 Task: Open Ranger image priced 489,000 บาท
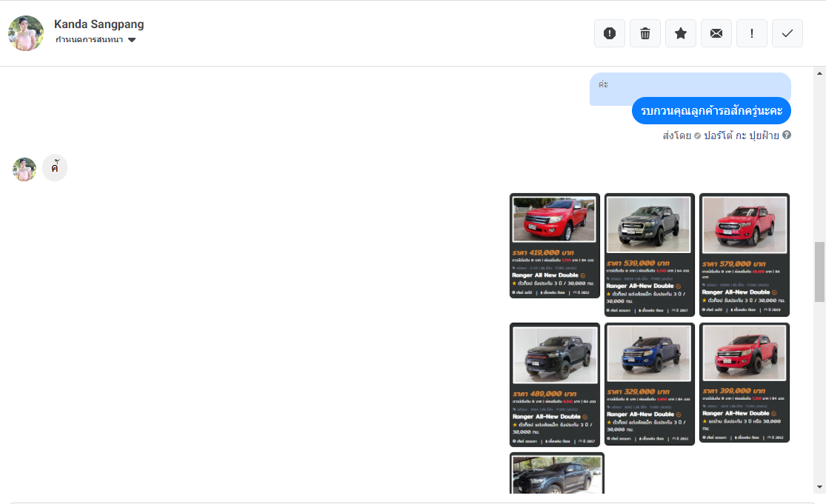click(555, 385)
